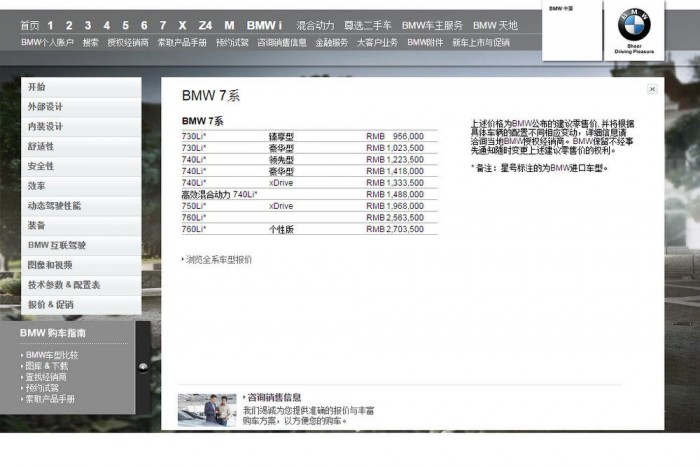Select 报价 & 促销 sidebar item

point(50,305)
